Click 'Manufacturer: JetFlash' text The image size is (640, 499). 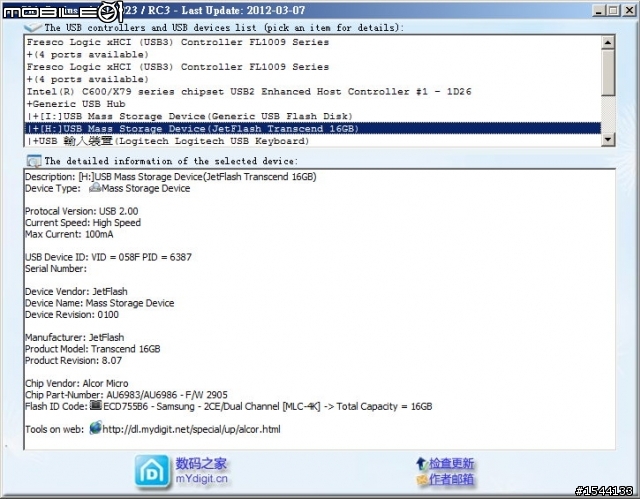(x=75, y=337)
